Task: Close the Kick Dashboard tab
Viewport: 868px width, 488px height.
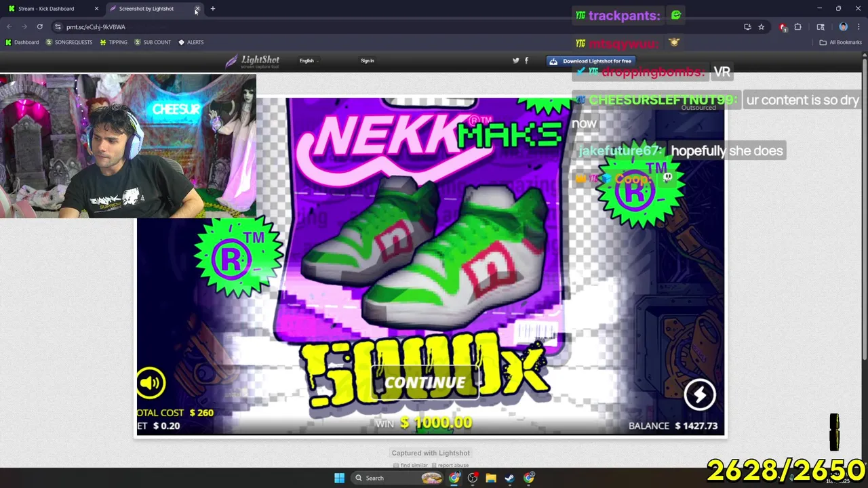Action: [96, 9]
